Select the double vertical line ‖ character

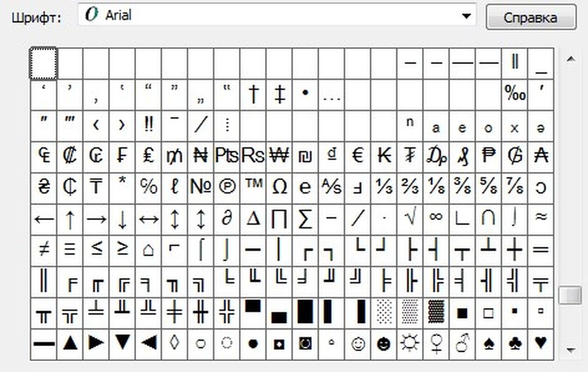514,63
